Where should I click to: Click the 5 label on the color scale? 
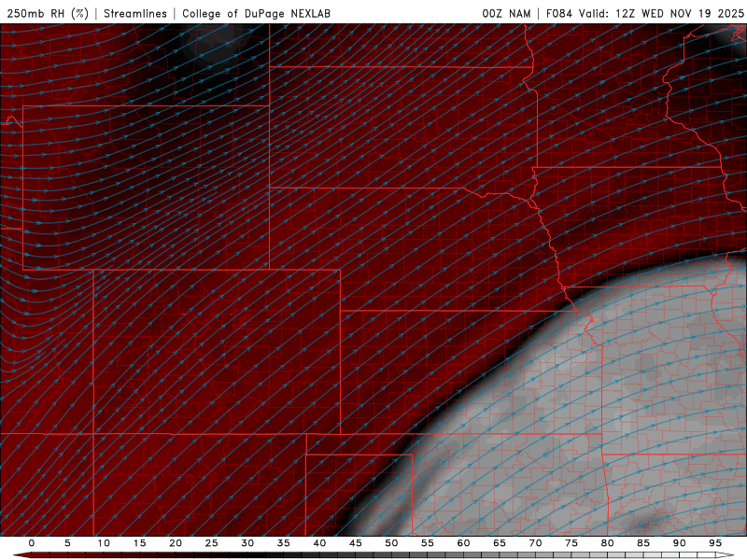67,543
